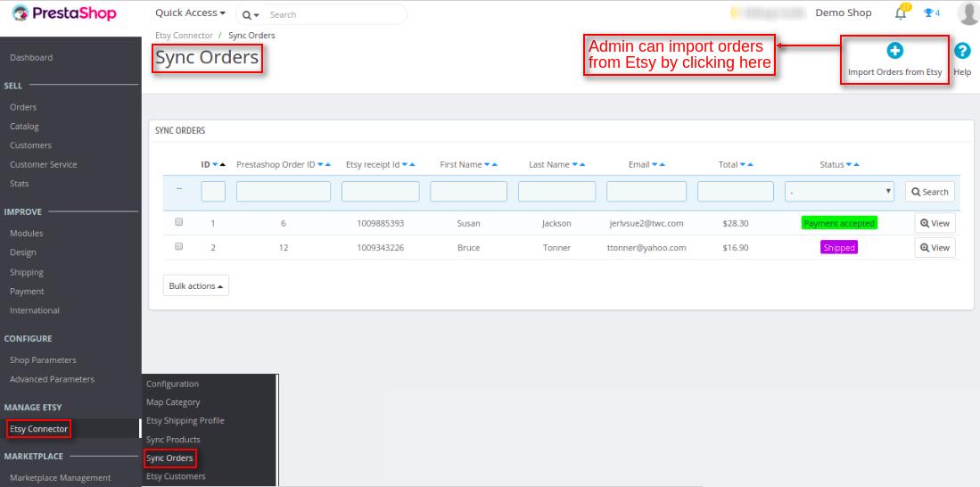Open Catalog menu item
The width and height of the screenshot is (980, 487).
24,127
